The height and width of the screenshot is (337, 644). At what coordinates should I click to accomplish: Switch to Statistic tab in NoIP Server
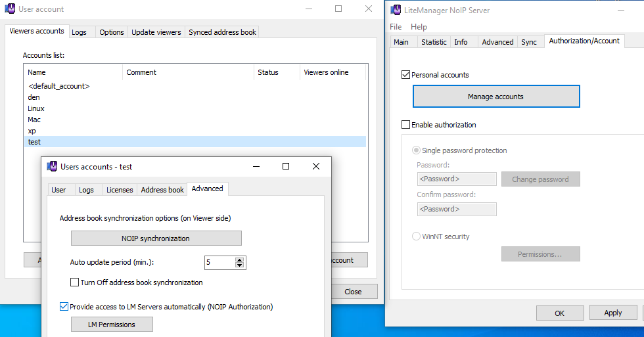tap(434, 42)
